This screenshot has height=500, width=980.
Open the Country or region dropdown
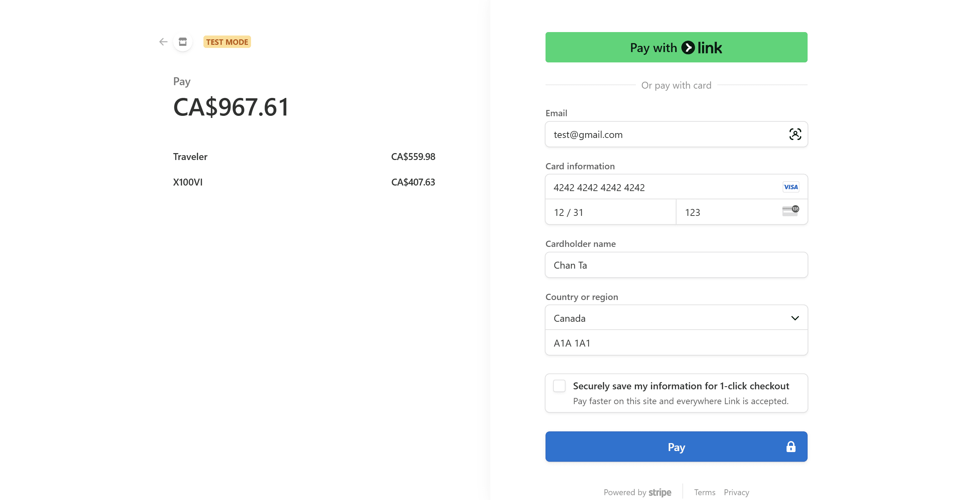click(x=676, y=318)
